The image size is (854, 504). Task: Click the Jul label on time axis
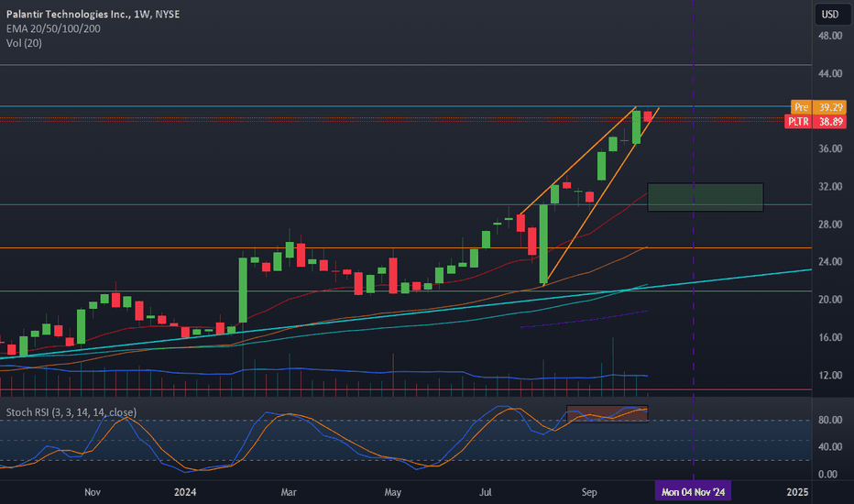pyautogui.click(x=486, y=492)
